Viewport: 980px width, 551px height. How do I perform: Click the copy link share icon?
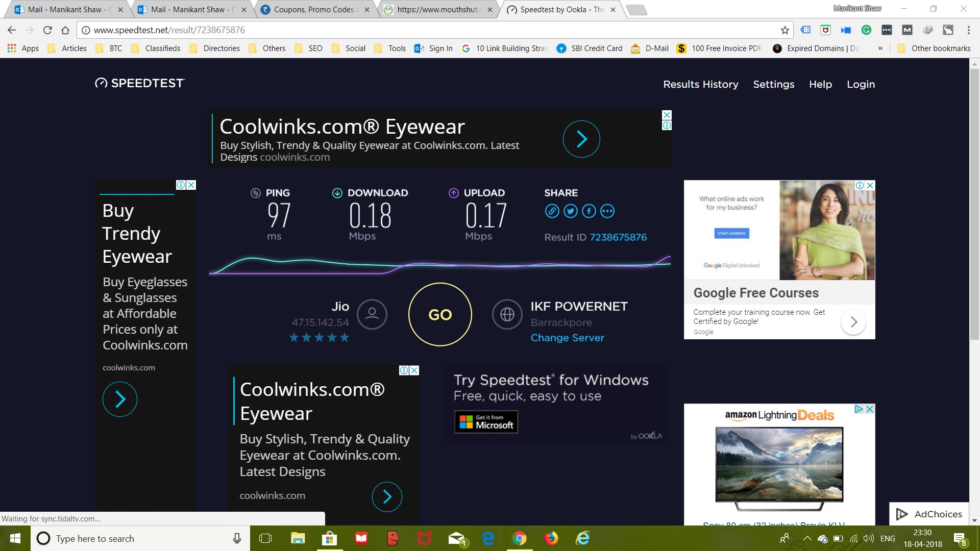pos(552,211)
